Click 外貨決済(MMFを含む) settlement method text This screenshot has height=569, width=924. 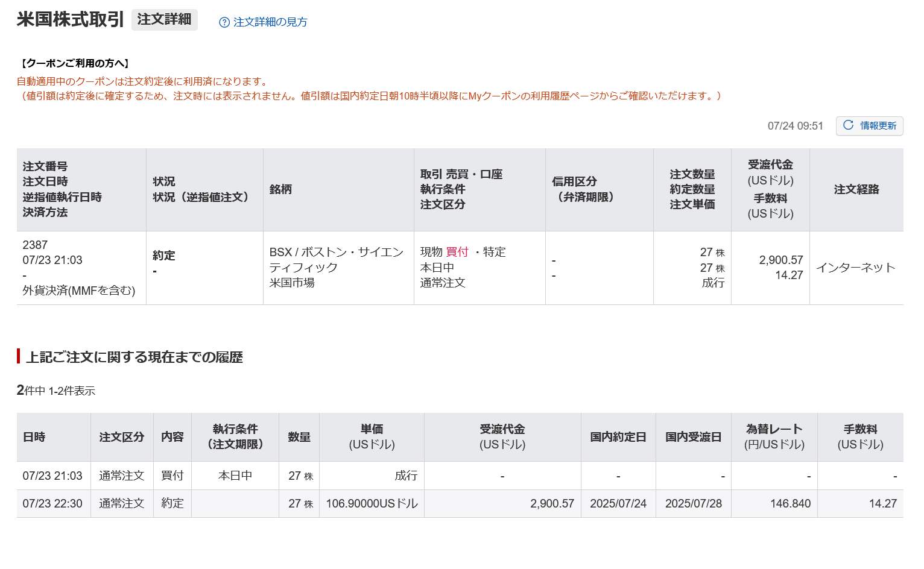79,291
